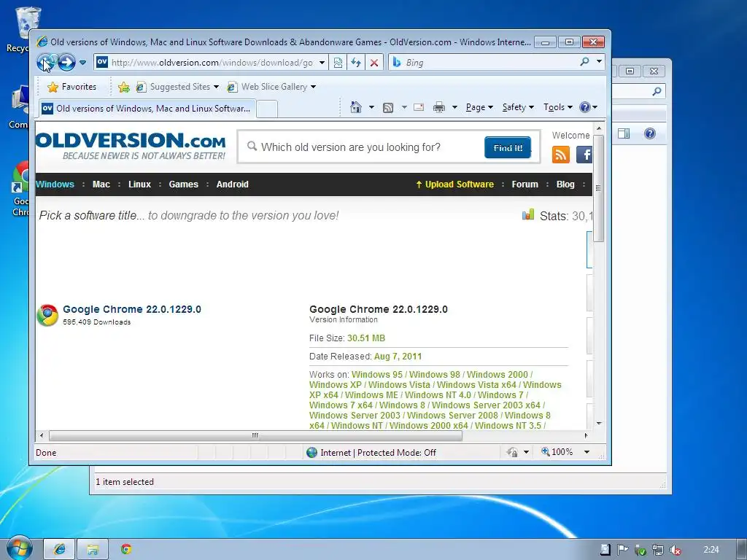Screen dimensions: 747x560
Task: Open the Safety menu
Action: pyautogui.click(x=519, y=107)
